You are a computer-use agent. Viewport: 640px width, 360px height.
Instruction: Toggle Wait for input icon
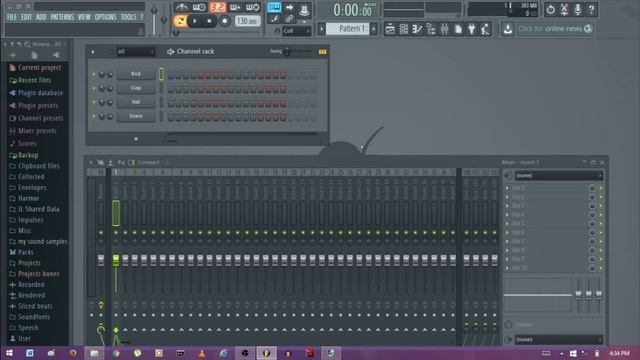199,7
